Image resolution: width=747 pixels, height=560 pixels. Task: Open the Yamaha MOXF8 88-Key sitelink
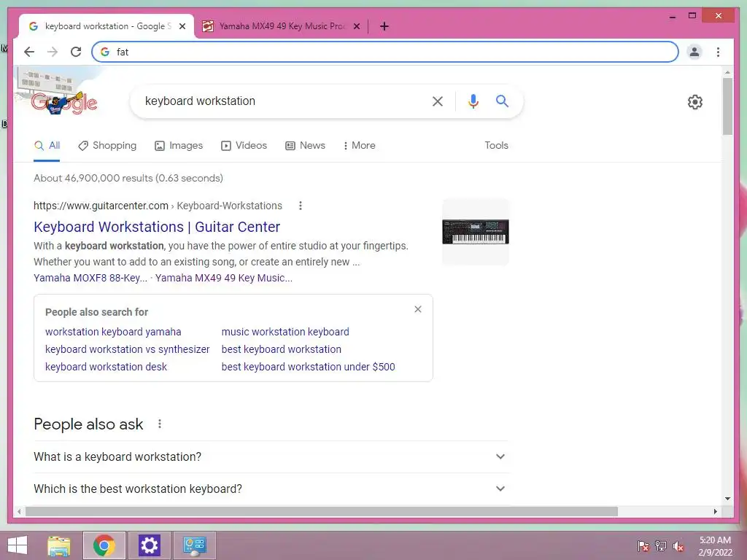90,278
